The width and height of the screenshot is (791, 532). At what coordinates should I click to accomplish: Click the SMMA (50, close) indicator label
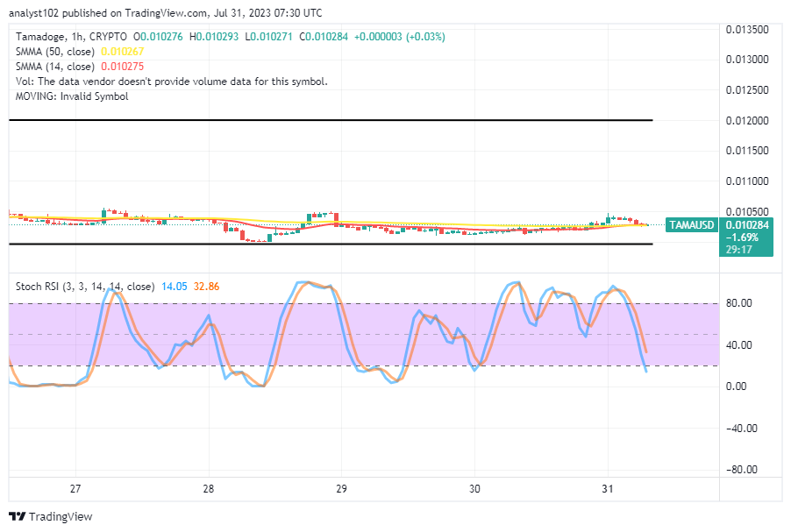pyautogui.click(x=55, y=52)
